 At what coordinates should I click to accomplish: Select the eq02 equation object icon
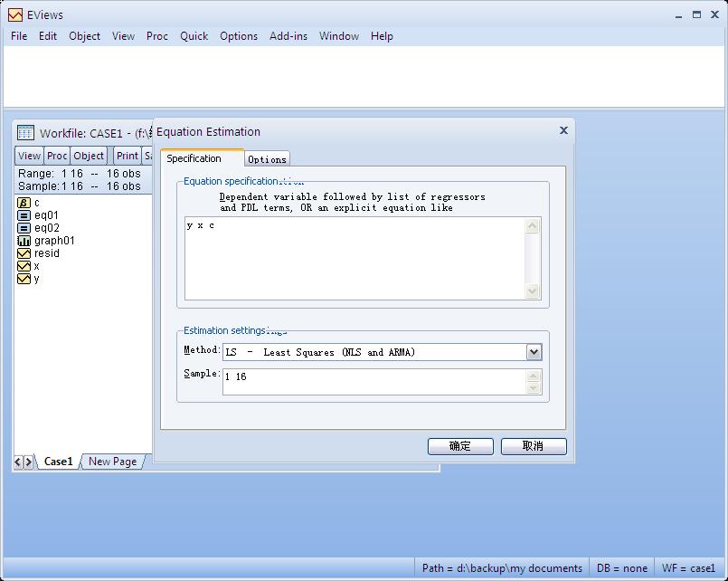(24, 228)
